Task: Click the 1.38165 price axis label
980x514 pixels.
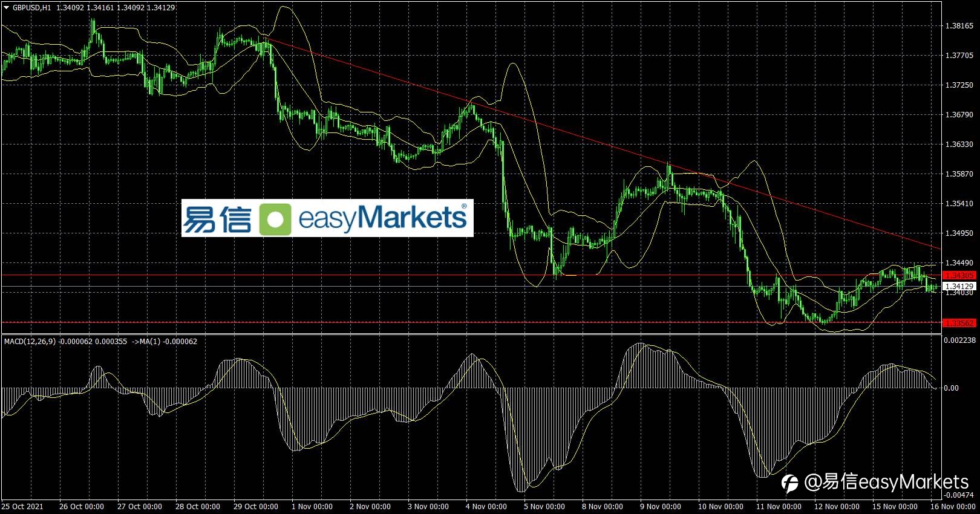Action: click(959, 26)
